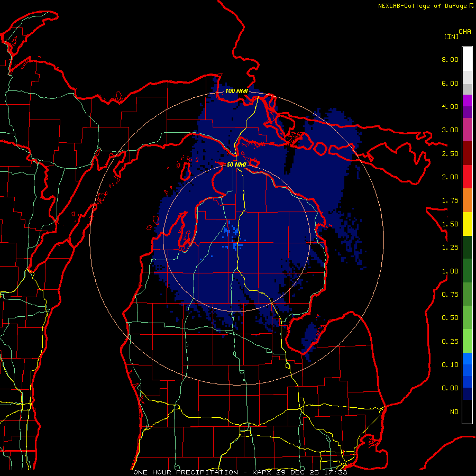Click the 0.00 legend value
The width and height of the screenshot is (476, 476).
(x=450, y=388)
